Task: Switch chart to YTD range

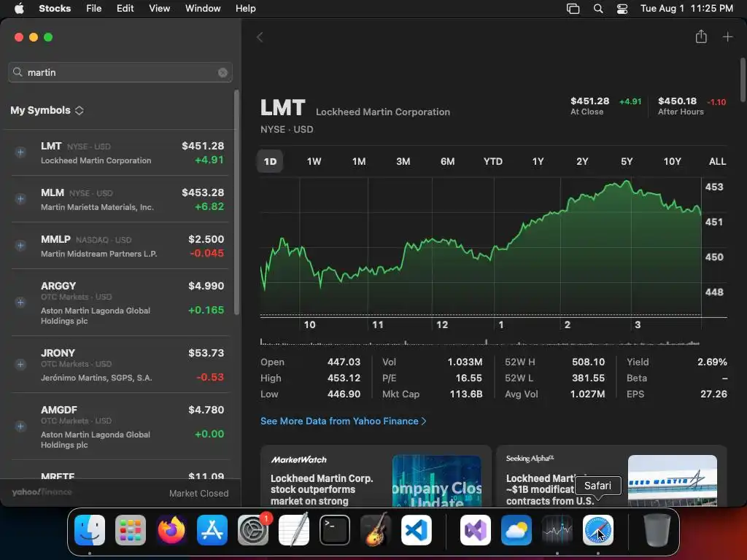Action: point(492,161)
